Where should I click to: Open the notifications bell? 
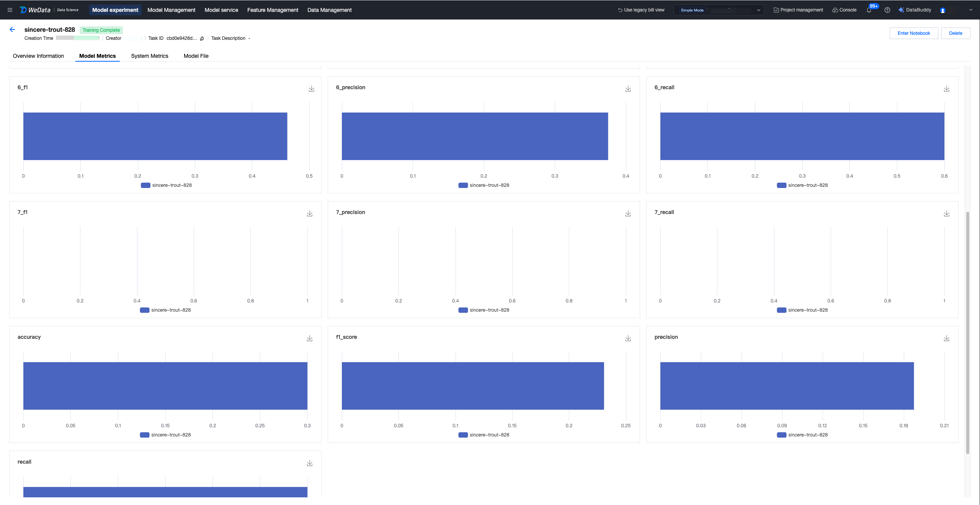(869, 10)
